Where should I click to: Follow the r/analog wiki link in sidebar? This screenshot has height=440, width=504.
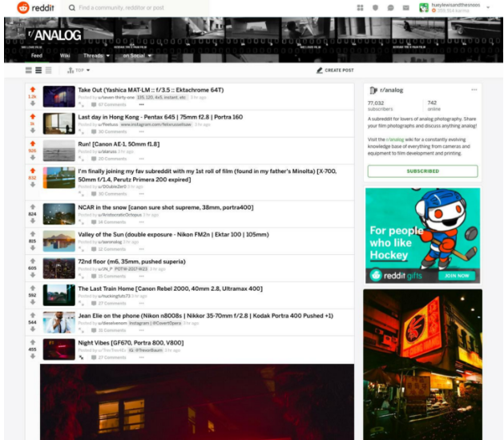395,139
